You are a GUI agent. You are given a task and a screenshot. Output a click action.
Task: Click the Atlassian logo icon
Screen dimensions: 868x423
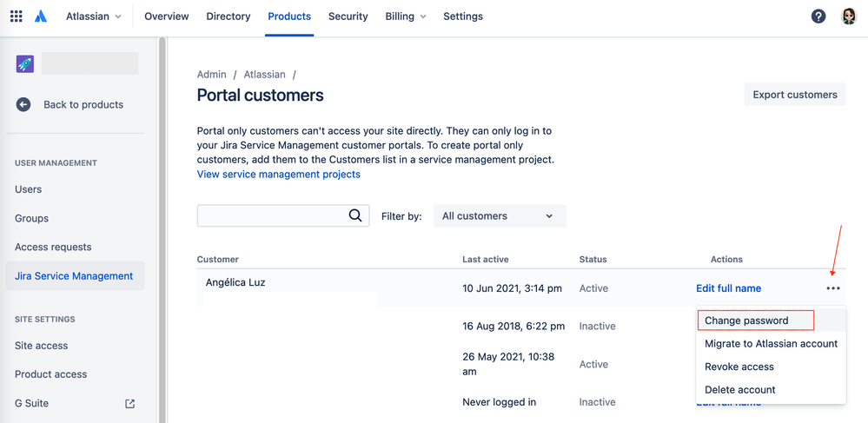[x=41, y=17]
